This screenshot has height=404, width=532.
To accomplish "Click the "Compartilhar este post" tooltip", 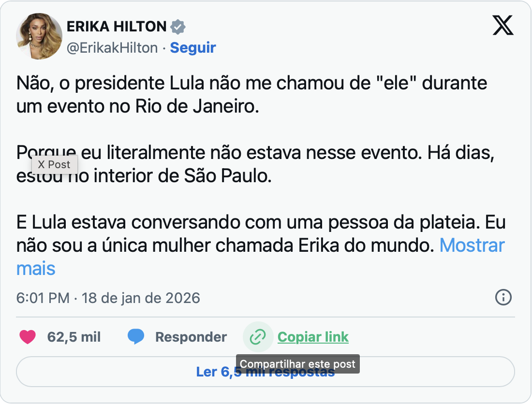I will (x=298, y=364).
